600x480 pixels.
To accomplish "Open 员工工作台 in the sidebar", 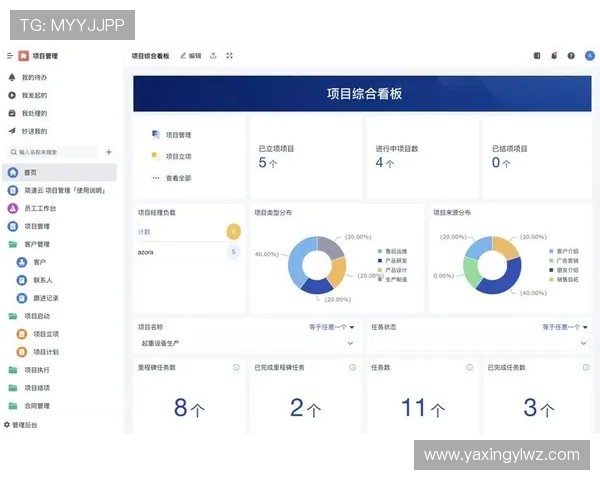I will tap(32, 208).
